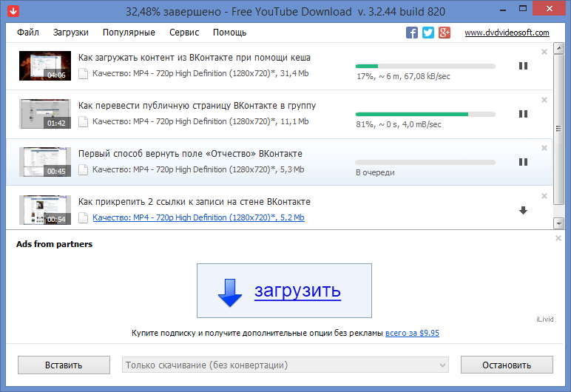Open the 04:06 video thumbnail

tap(45, 66)
